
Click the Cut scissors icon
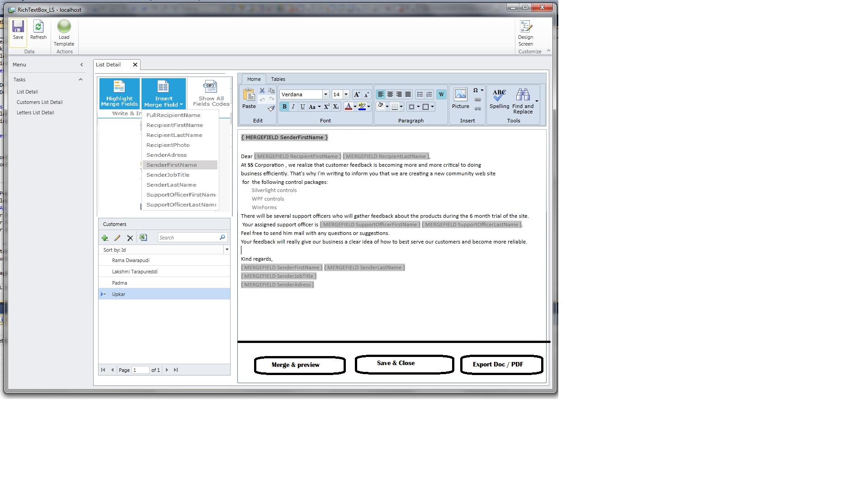(x=262, y=91)
